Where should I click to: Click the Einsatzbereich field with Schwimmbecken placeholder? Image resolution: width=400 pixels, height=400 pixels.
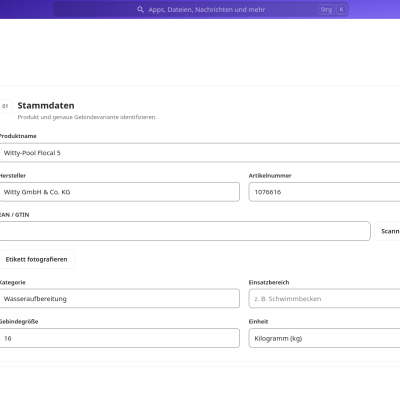click(x=324, y=299)
